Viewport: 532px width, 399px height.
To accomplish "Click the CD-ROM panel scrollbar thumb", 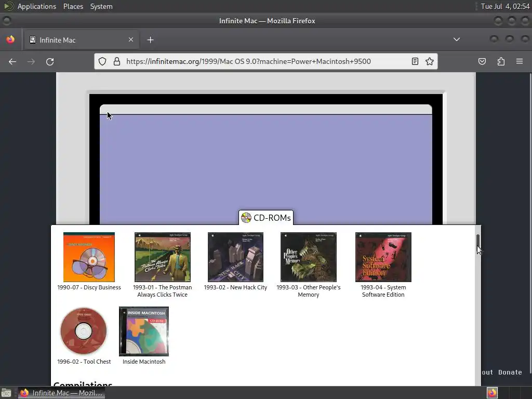I will pos(478,241).
